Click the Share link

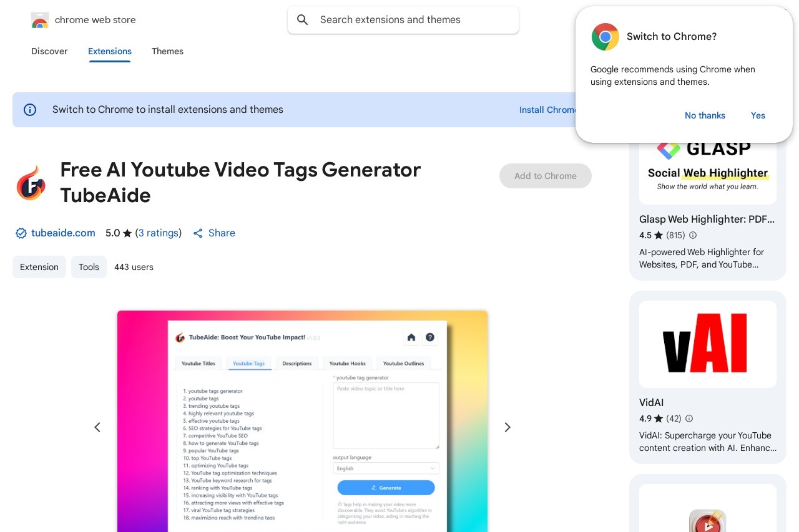tap(222, 233)
